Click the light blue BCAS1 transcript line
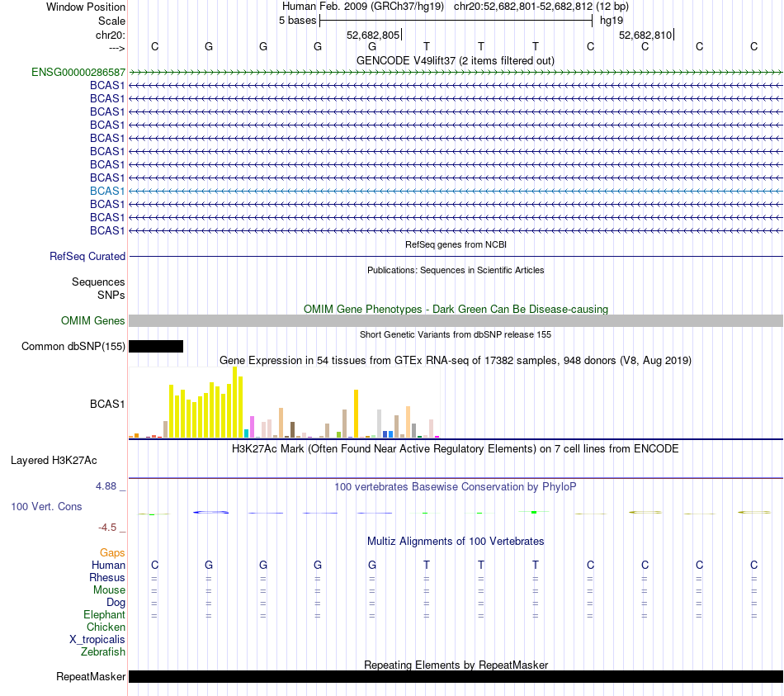Screen dimensions: 784x696 [x=456, y=192]
